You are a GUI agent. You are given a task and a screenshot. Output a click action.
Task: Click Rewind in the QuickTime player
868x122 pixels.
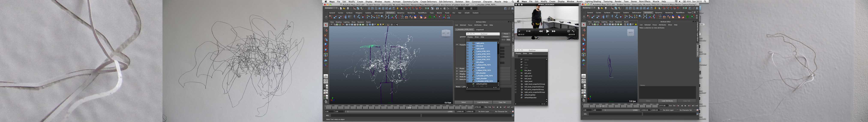click(541, 31)
